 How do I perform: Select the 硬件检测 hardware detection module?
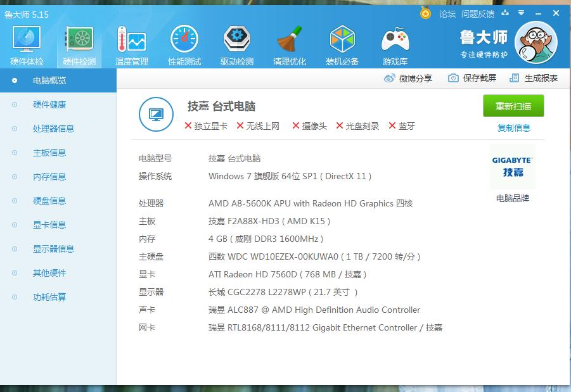pos(79,42)
